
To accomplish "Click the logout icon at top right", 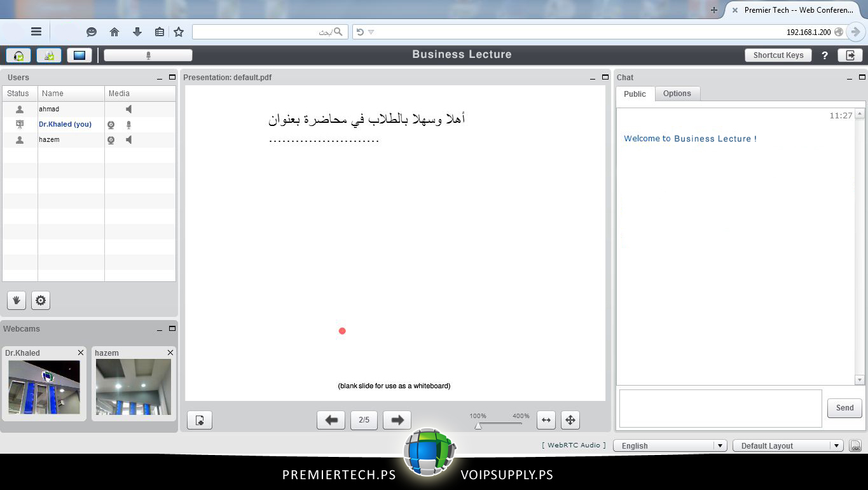I will coord(850,55).
